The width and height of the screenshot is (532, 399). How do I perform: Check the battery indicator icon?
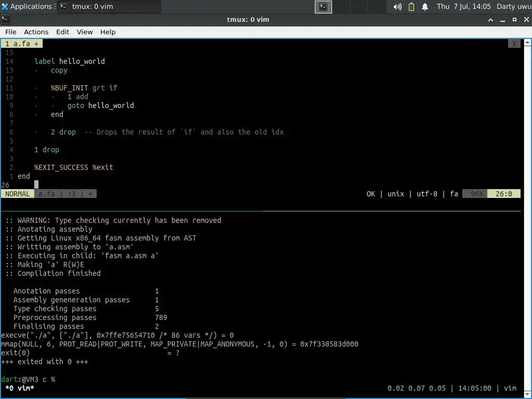click(x=411, y=7)
